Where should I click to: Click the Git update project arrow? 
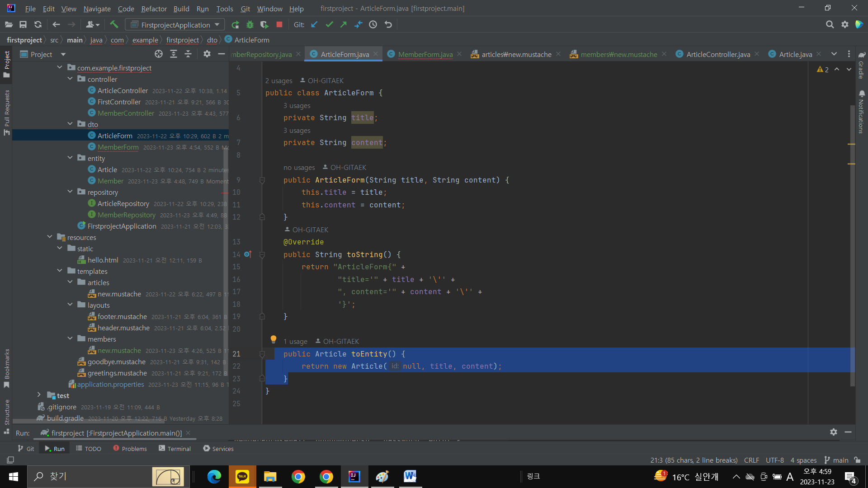[315, 25]
